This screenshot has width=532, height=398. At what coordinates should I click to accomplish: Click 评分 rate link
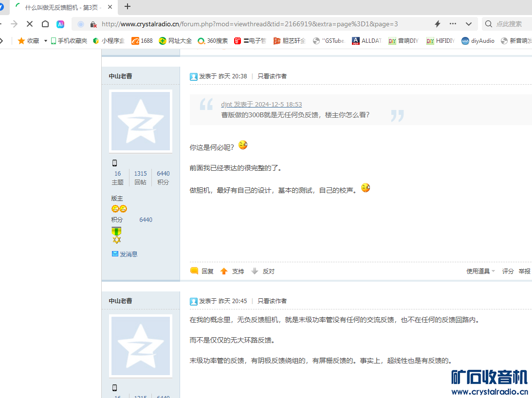pos(508,271)
